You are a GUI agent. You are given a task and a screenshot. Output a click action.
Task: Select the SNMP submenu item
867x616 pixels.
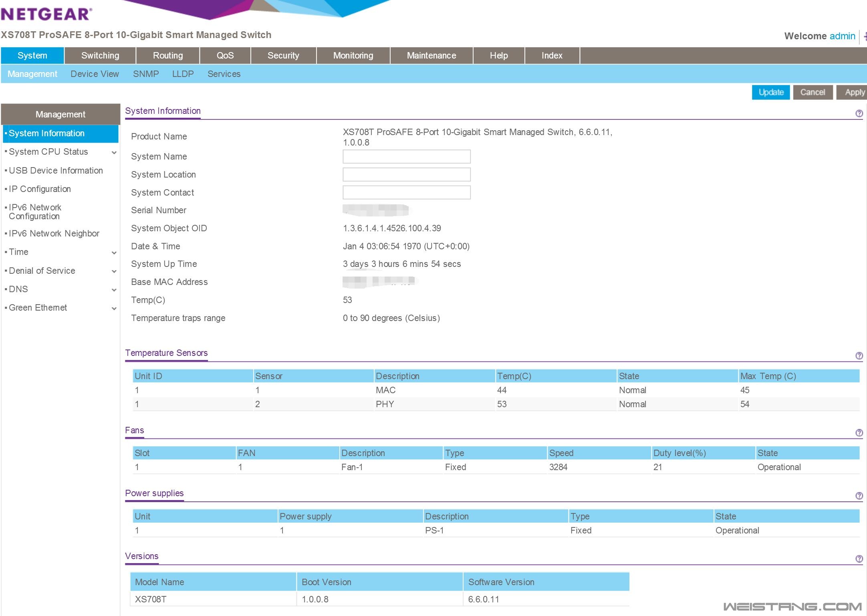[x=146, y=74]
